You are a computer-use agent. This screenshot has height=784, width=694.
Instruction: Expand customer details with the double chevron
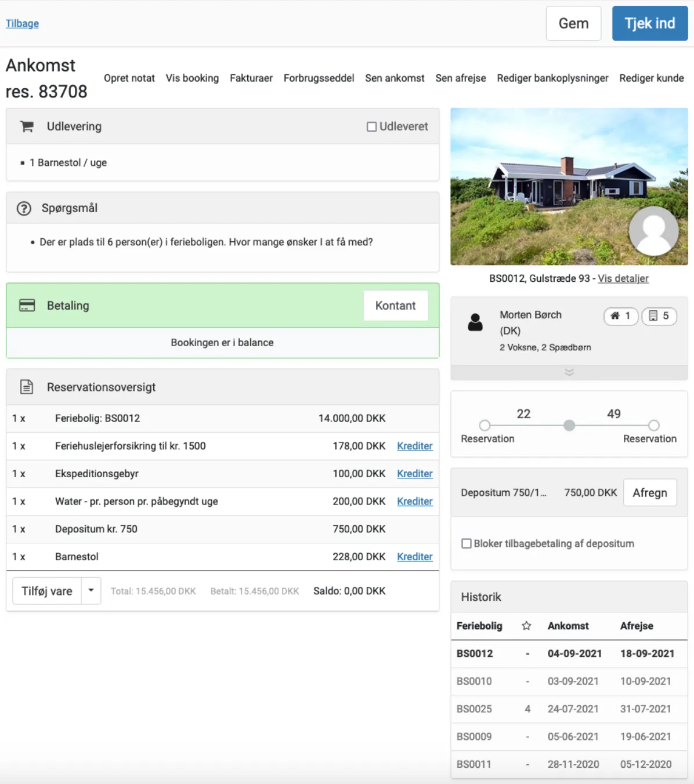[569, 372]
